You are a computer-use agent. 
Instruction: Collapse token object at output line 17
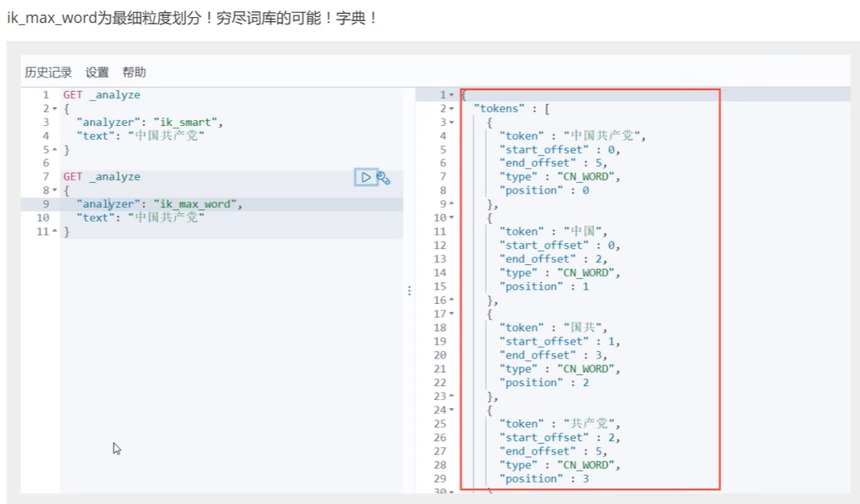point(451,314)
